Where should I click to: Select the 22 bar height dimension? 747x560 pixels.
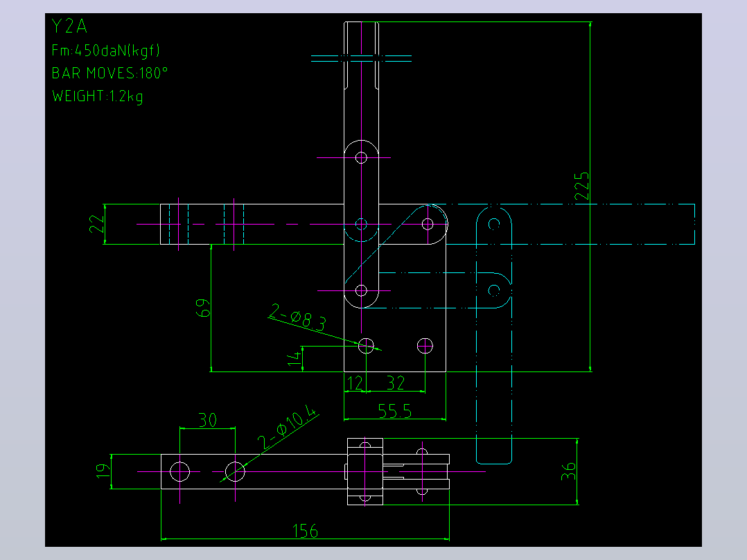click(97, 224)
